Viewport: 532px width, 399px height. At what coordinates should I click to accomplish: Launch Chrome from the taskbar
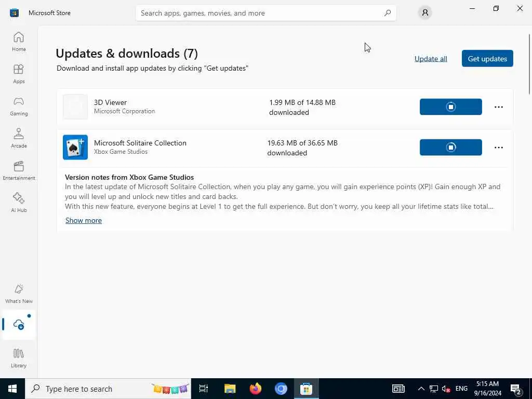(x=281, y=389)
